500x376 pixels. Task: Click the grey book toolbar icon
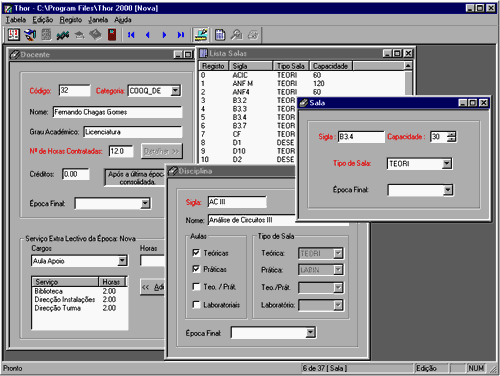pos(95,35)
